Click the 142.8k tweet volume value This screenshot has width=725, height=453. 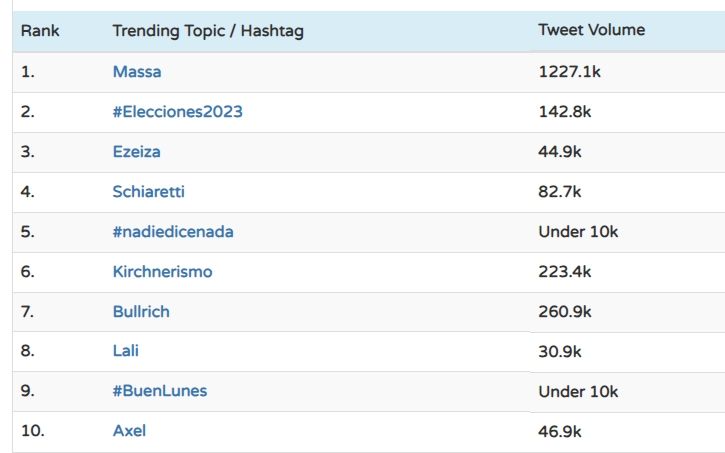(x=565, y=112)
